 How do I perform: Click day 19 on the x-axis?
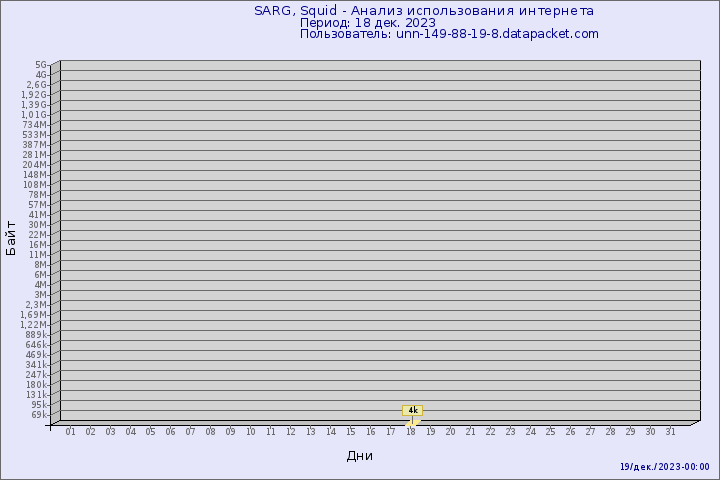pos(431,432)
